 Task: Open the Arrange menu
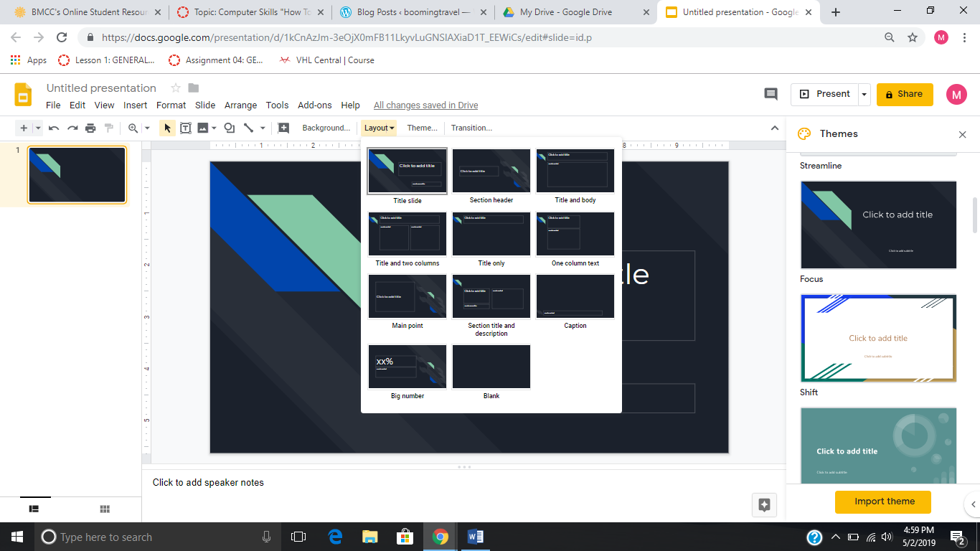tap(240, 105)
